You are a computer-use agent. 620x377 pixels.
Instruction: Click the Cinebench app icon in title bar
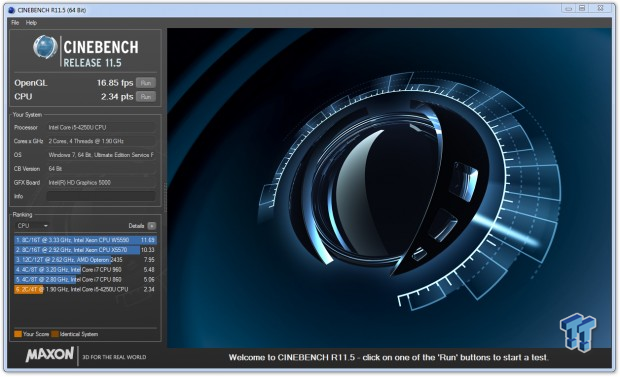click(x=11, y=10)
